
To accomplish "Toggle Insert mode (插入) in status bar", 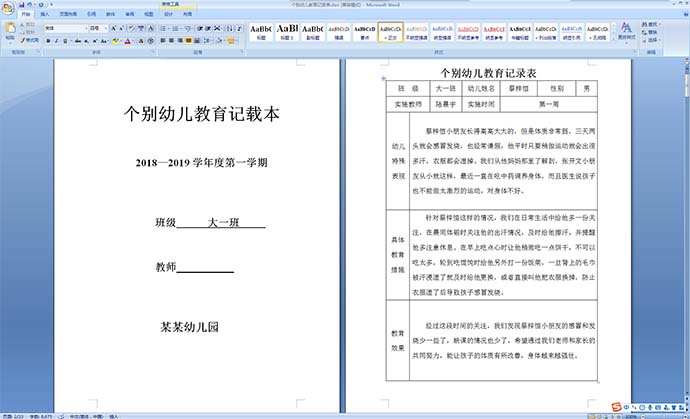I will coord(114,416).
